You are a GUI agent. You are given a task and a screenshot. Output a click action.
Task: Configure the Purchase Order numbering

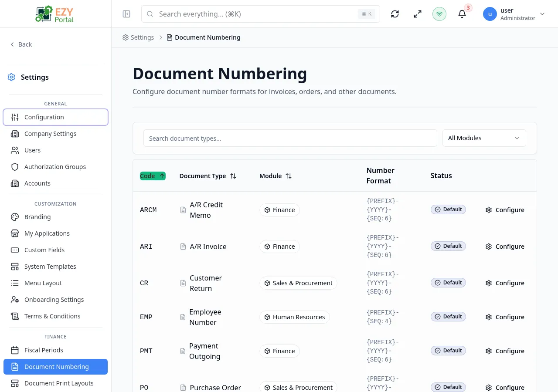505,387
